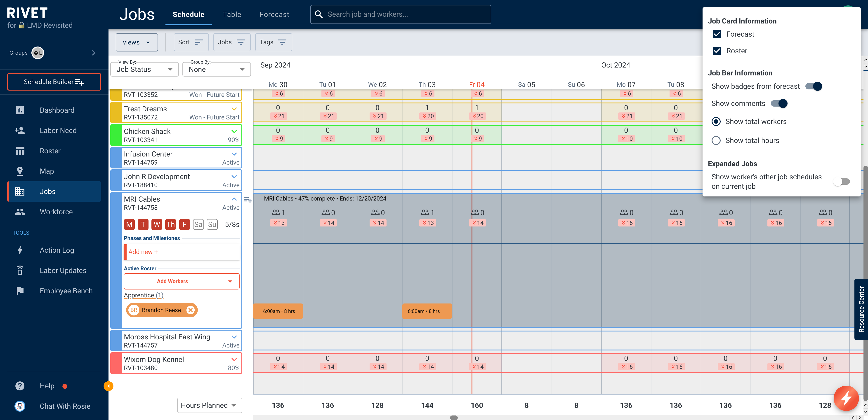Select Show total hours radio
The width and height of the screenshot is (868, 420).
coord(716,140)
